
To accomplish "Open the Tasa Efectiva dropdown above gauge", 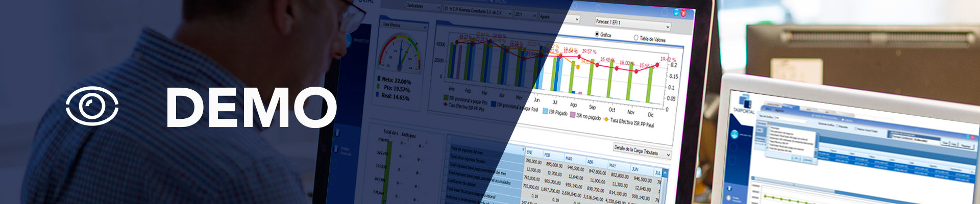I will click(404, 25).
